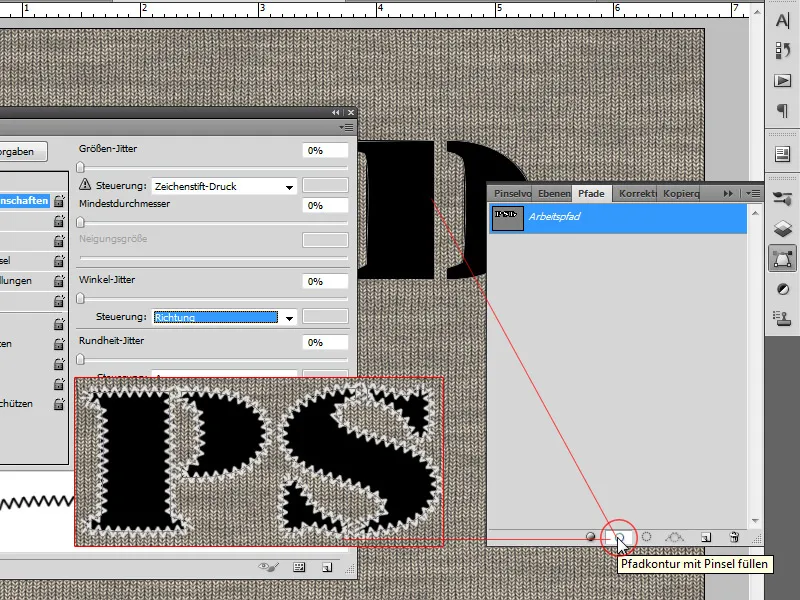The height and width of the screenshot is (600, 800).
Task: Toggle lock icon on the 'chützen' row
Action: pyautogui.click(x=59, y=404)
